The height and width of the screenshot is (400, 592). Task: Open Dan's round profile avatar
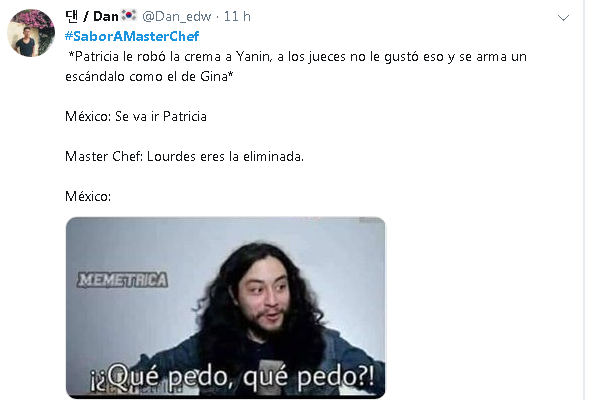[x=31, y=33]
